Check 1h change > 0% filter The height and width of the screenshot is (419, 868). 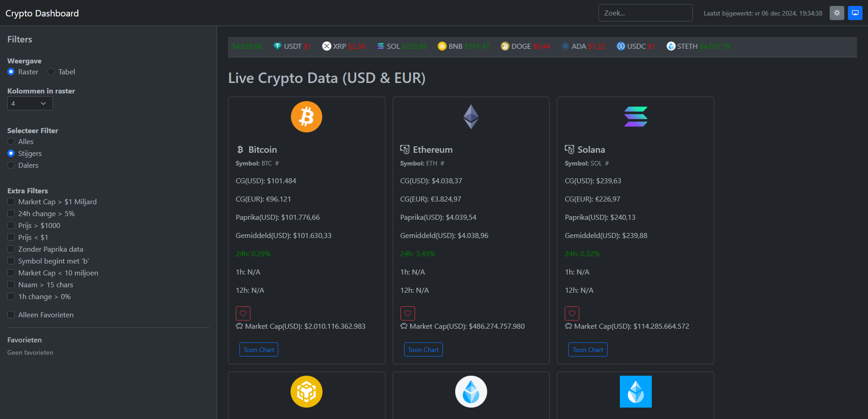click(x=11, y=296)
